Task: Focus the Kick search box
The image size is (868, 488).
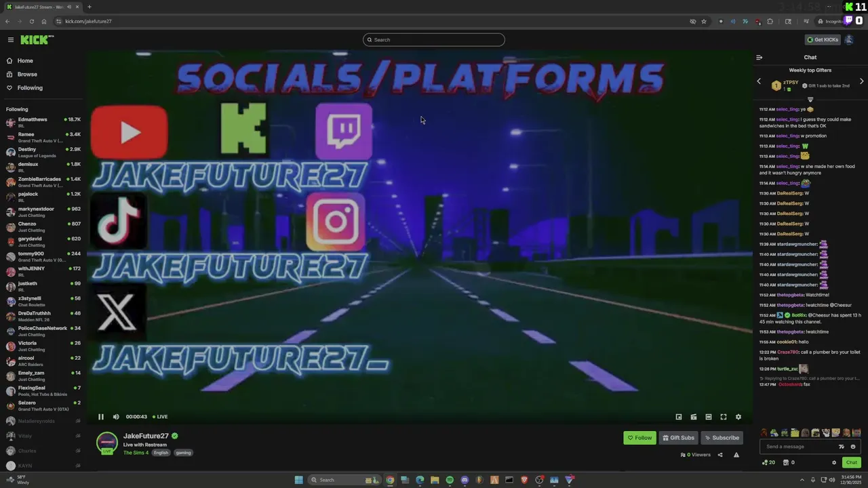Action: pos(434,40)
